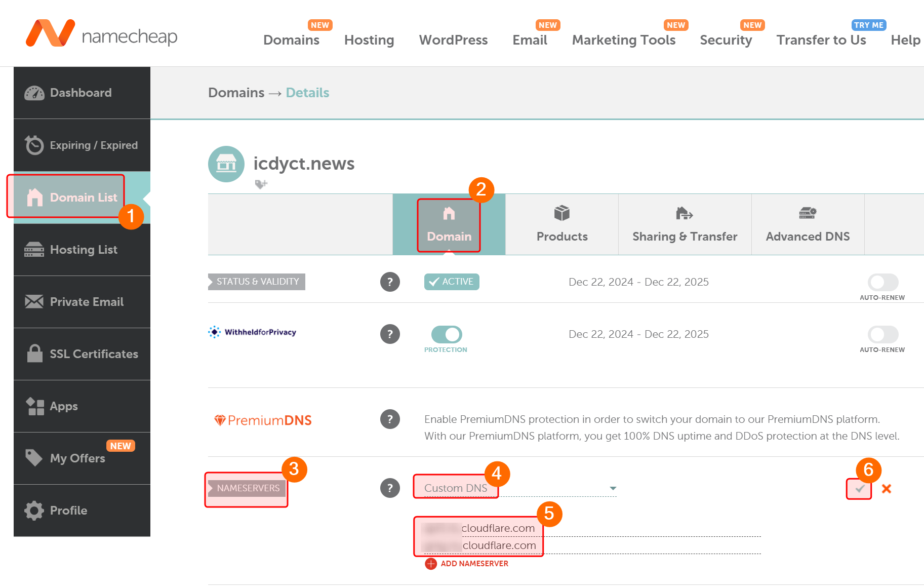
Task: Disable the WithheldforPrivacy protection toggle
Action: click(x=446, y=334)
